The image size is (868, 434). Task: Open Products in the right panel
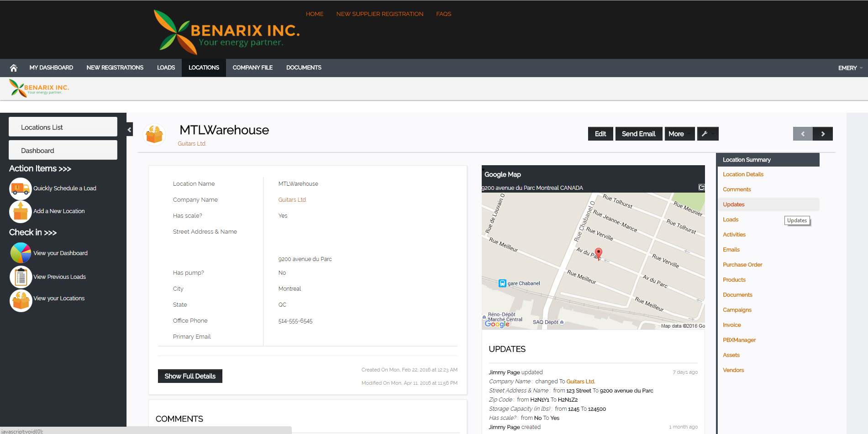click(x=734, y=280)
